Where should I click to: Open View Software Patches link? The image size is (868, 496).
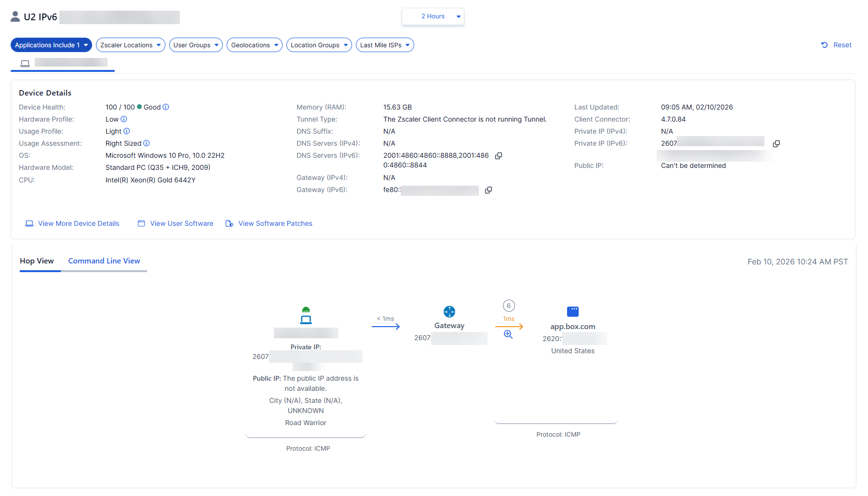tap(275, 223)
